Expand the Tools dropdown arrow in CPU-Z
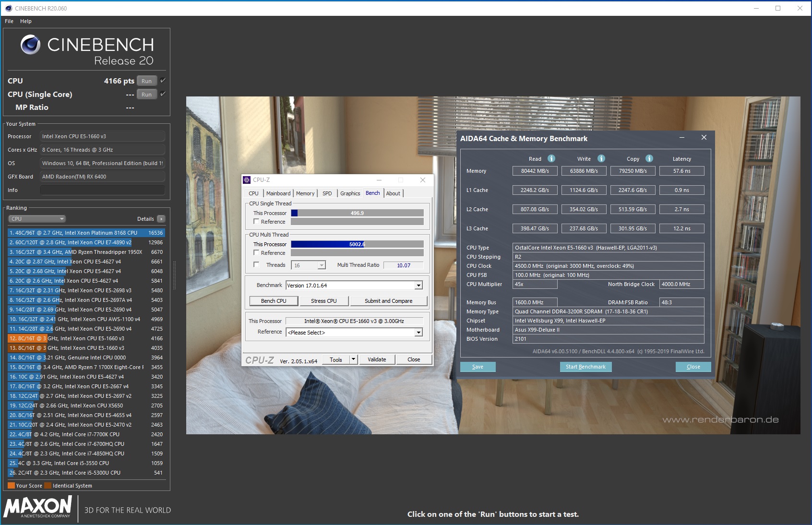This screenshot has height=525, width=812. (x=354, y=359)
